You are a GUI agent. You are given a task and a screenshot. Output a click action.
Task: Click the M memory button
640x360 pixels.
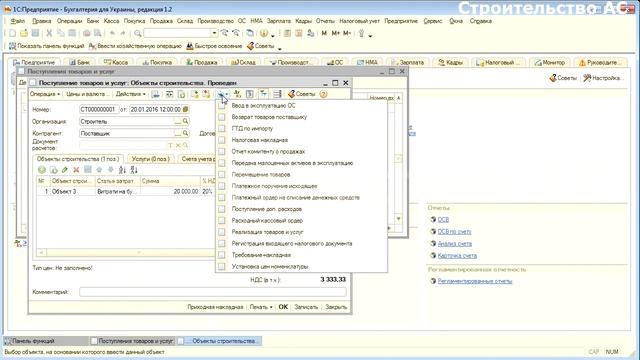pyautogui.click(x=324, y=33)
